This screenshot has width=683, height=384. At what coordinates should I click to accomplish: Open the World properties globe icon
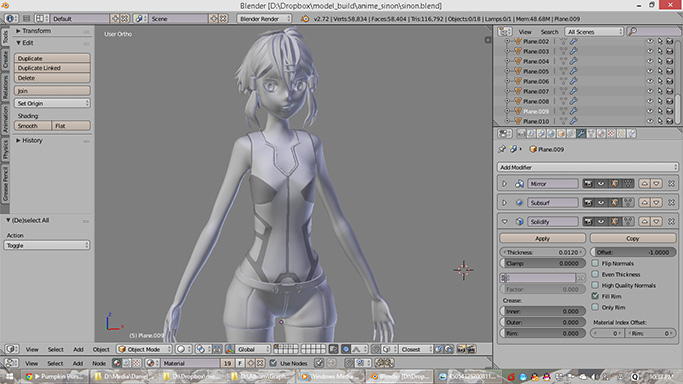[551, 134]
